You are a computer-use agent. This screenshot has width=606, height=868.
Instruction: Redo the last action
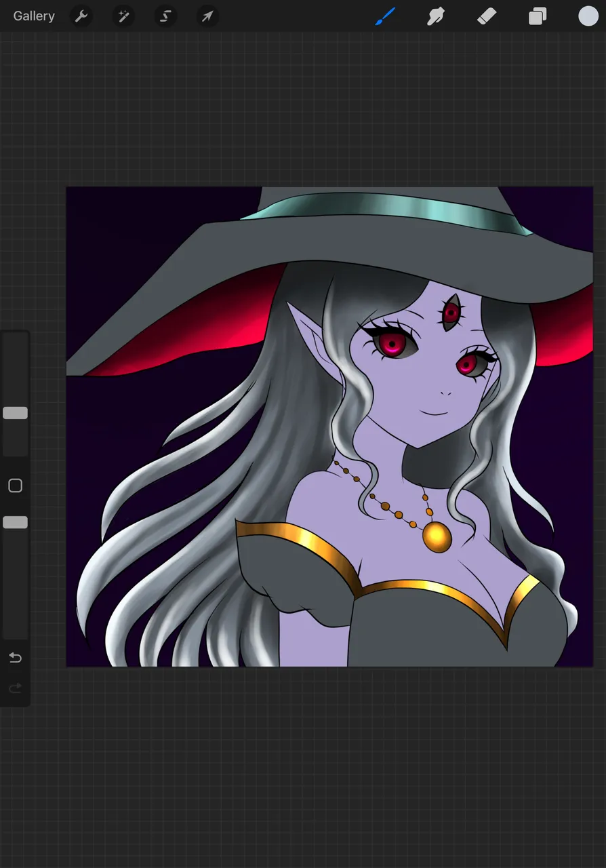(x=15, y=689)
